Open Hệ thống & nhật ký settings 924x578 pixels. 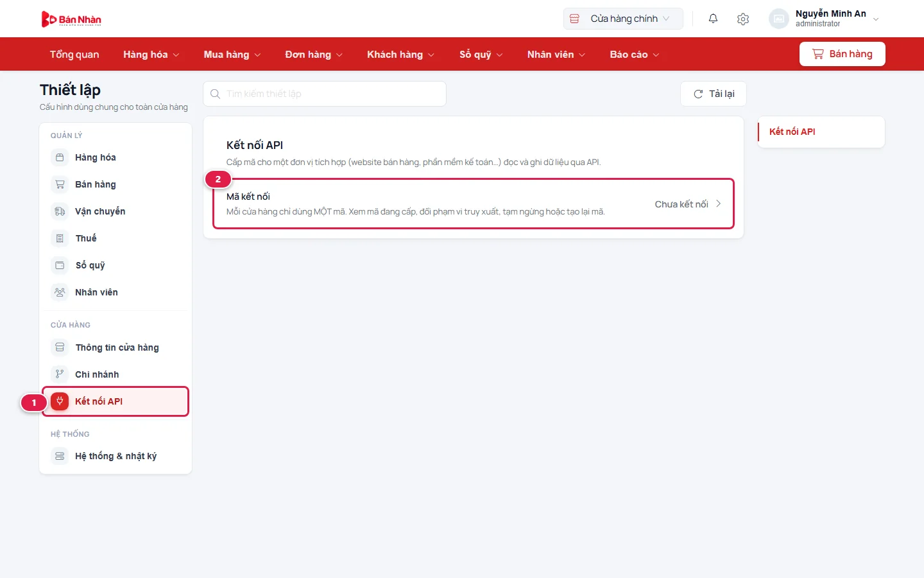116,456
